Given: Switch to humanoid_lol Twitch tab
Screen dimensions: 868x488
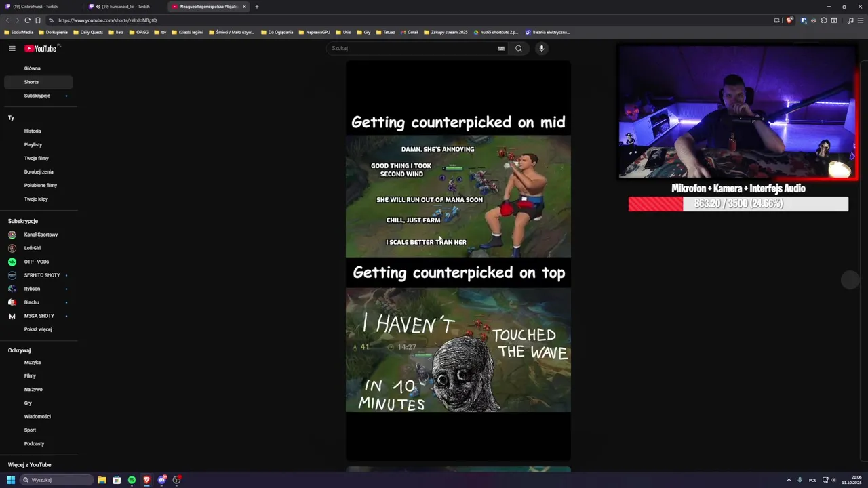Looking at the screenshot, I should tap(125, 7).
